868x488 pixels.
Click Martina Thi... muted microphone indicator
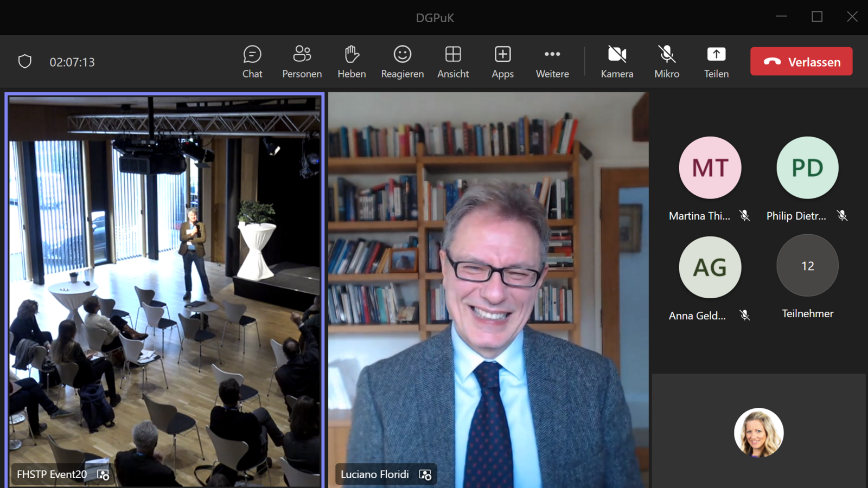pos(745,216)
